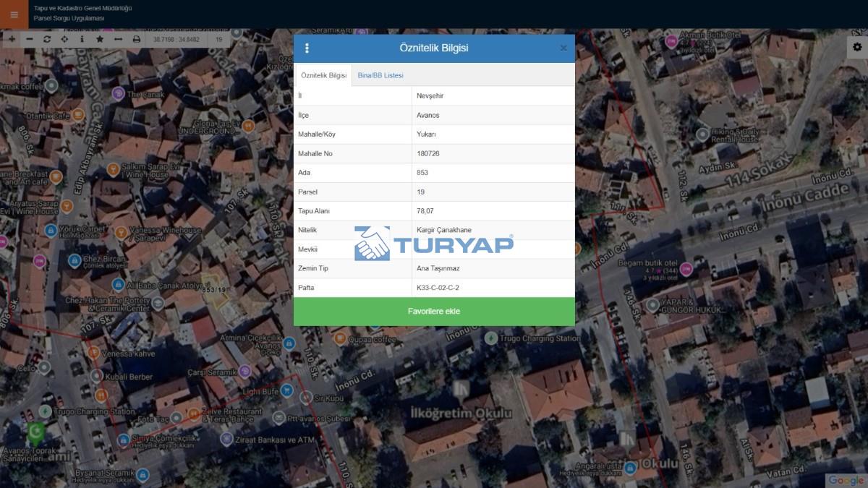
Task: Select the Yukarı neighborhood value
Action: click(493, 134)
